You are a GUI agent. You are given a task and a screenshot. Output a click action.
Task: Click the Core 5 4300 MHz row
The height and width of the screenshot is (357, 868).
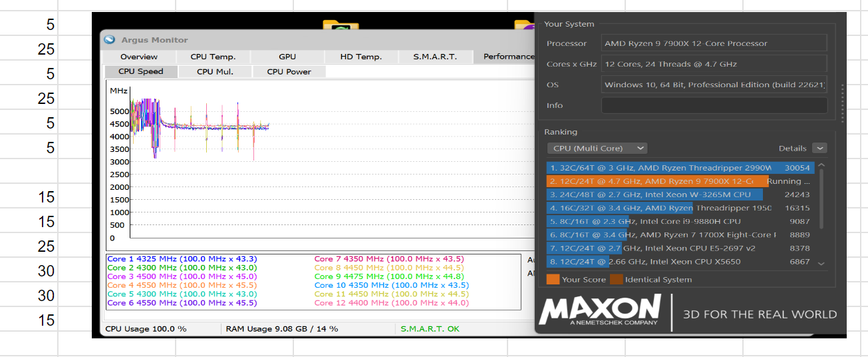tap(182, 294)
